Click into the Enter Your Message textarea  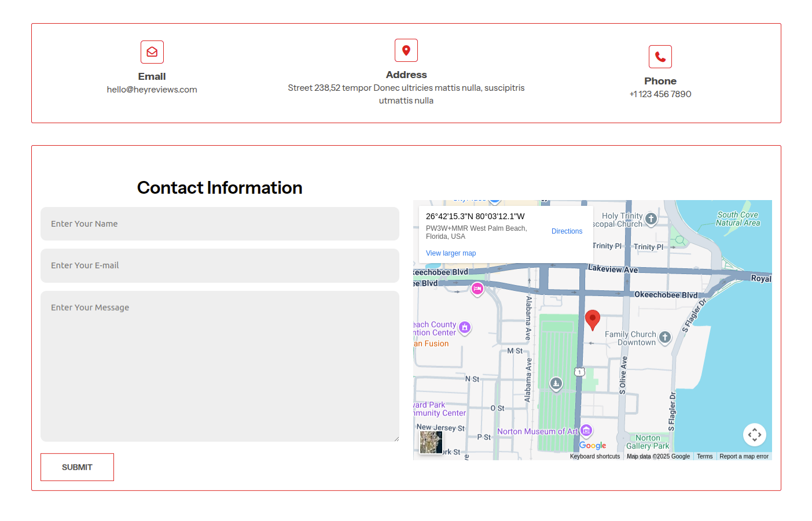pos(220,366)
